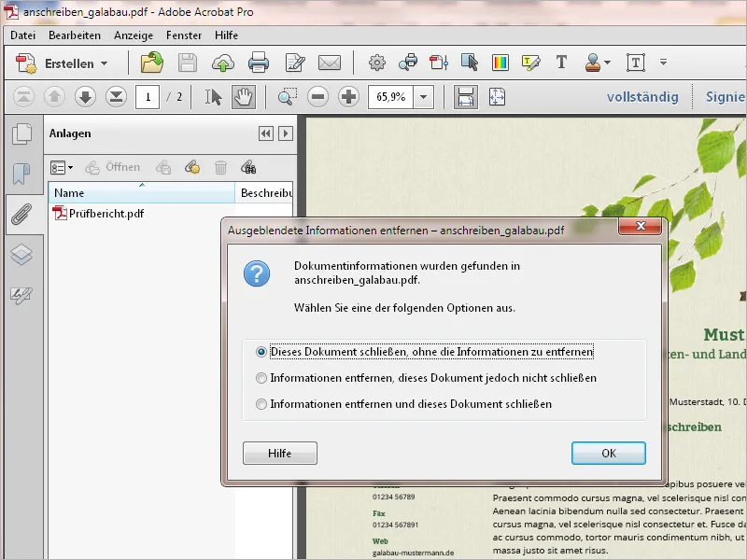Click the print production printer-magnifier icon

click(408, 63)
